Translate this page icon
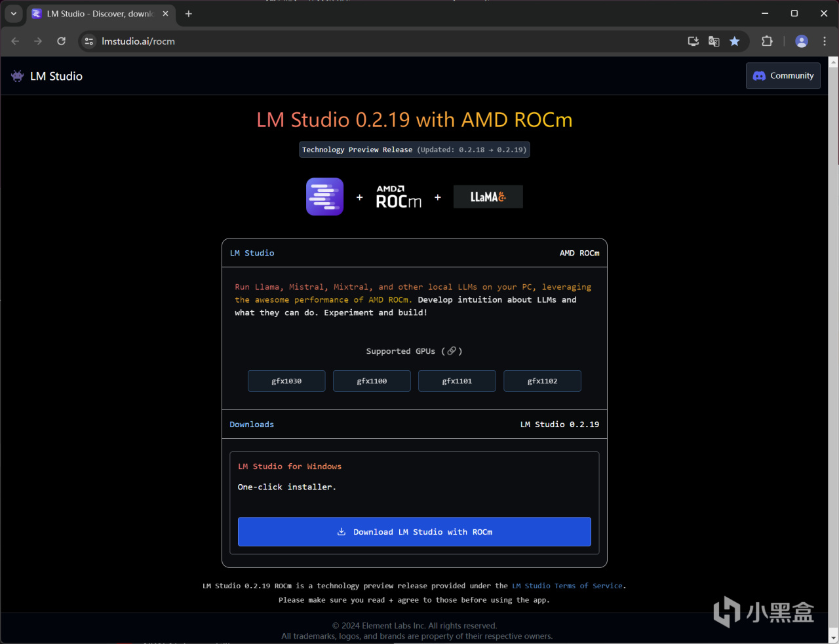Viewport: 839px width, 644px height. tap(714, 41)
